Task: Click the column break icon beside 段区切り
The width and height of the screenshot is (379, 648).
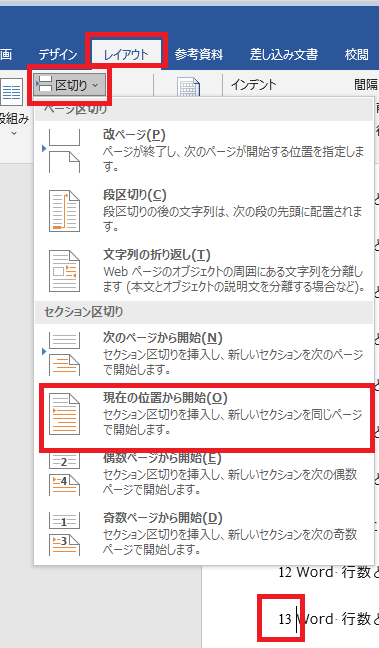Action: coord(64,211)
